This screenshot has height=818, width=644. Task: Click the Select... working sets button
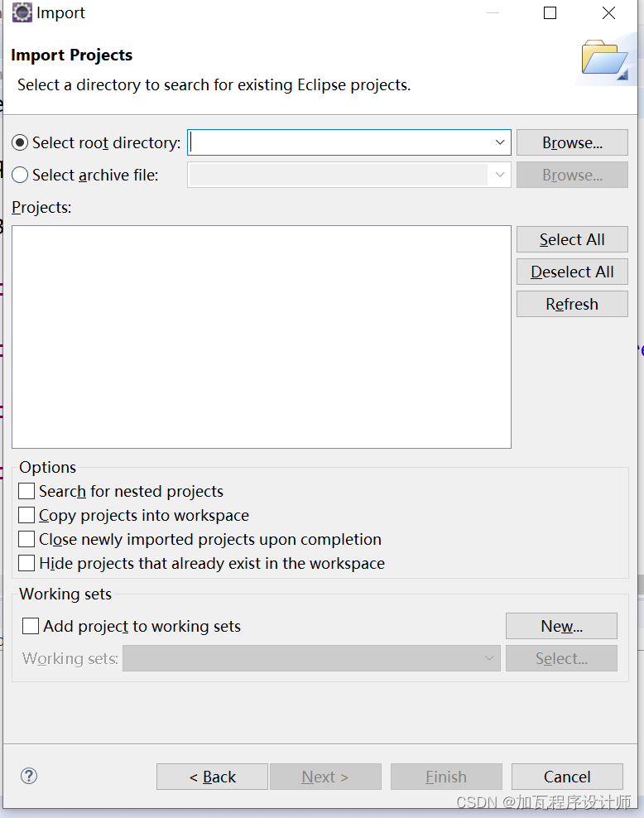pos(561,658)
